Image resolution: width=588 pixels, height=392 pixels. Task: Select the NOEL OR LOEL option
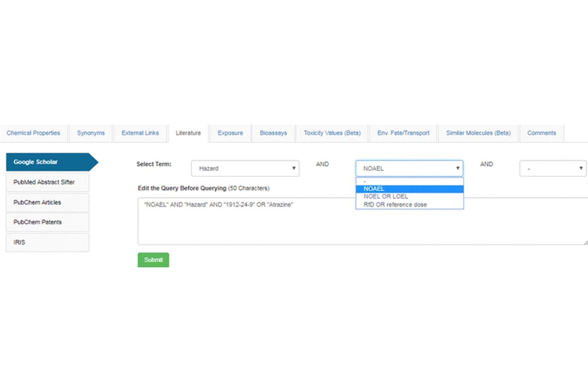coord(410,197)
